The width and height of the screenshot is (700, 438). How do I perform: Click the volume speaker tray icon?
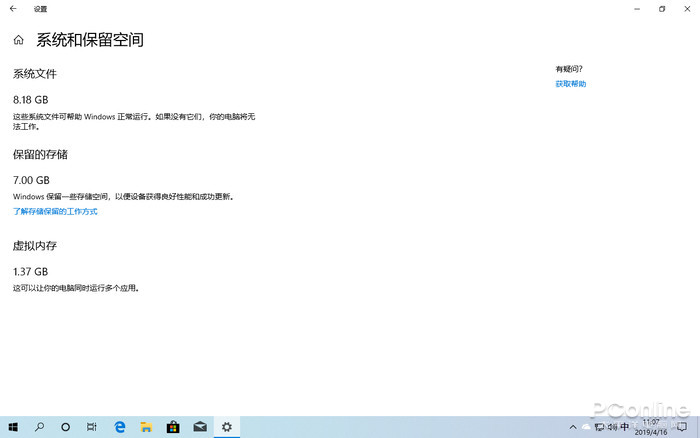(x=611, y=427)
